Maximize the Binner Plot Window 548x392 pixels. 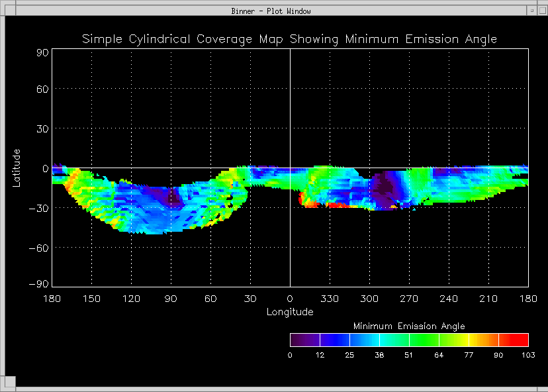coord(541,11)
